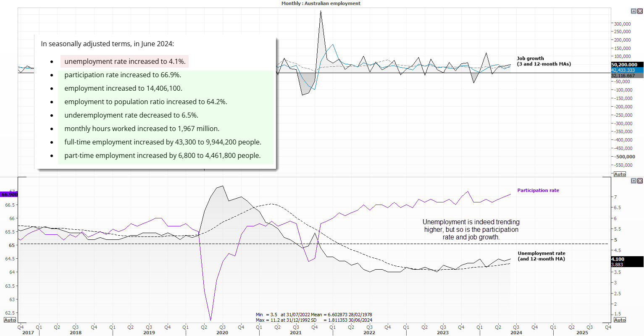Viewport: 644px width, 336px height.
Task: Click the 2021 year label on time axis
Action: tap(296, 333)
